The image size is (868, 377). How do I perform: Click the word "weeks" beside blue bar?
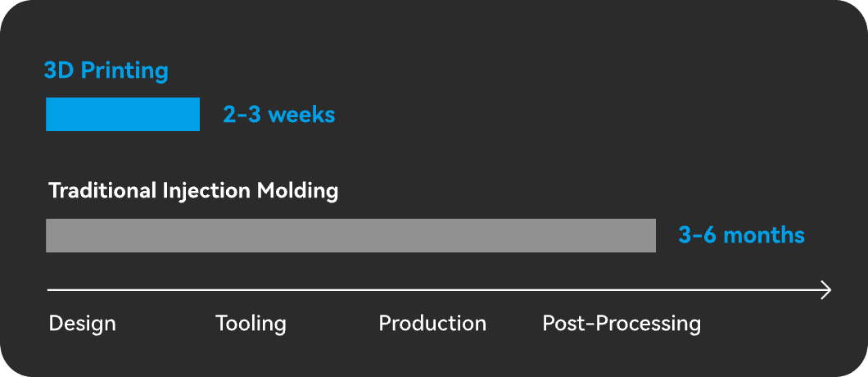pyautogui.click(x=301, y=115)
